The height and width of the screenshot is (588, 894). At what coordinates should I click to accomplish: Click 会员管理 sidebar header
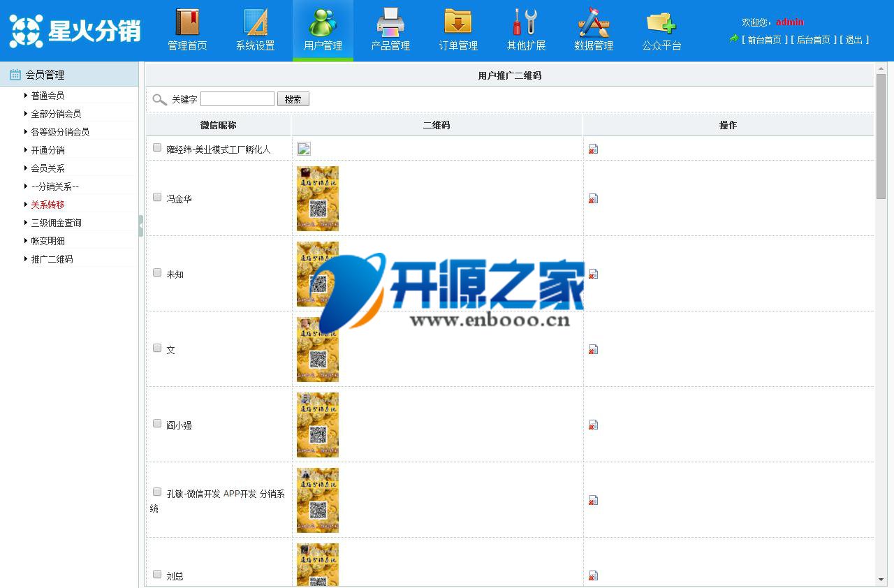click(69, 74)
